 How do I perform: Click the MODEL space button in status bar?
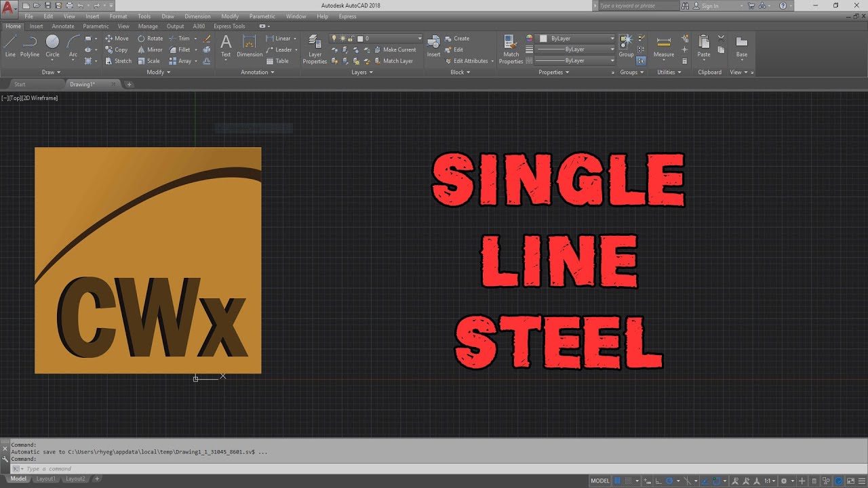tap(600, 481)
